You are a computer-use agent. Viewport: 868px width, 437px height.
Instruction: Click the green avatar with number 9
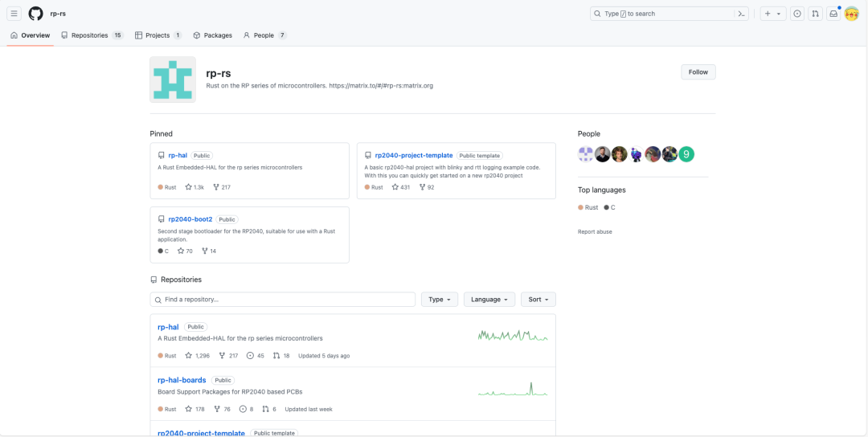686,154
